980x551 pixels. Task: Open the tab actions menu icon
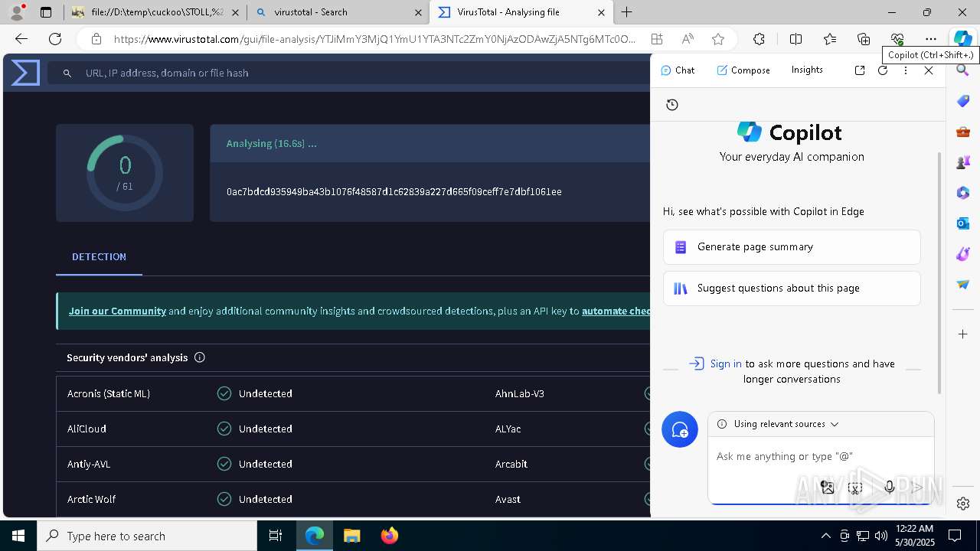(x=46, y=12)
